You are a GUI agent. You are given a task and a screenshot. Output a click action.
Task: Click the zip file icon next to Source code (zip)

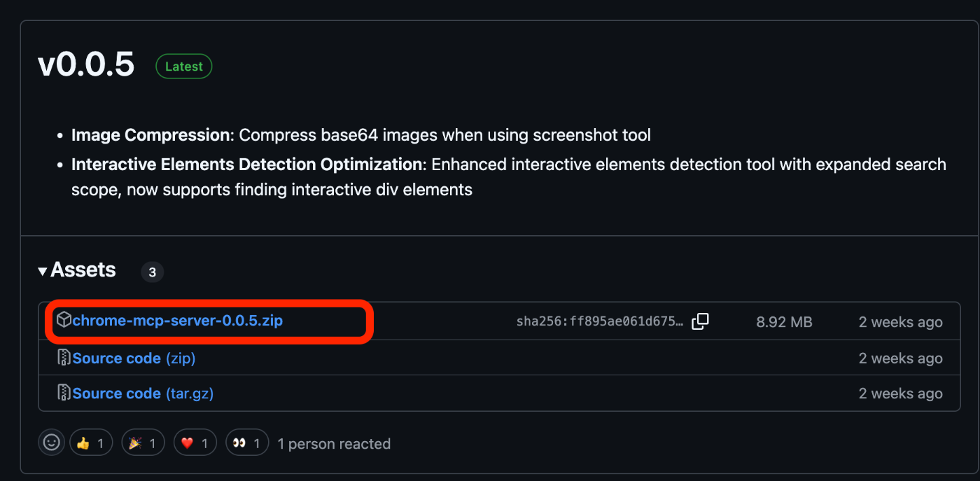[64, 358]
